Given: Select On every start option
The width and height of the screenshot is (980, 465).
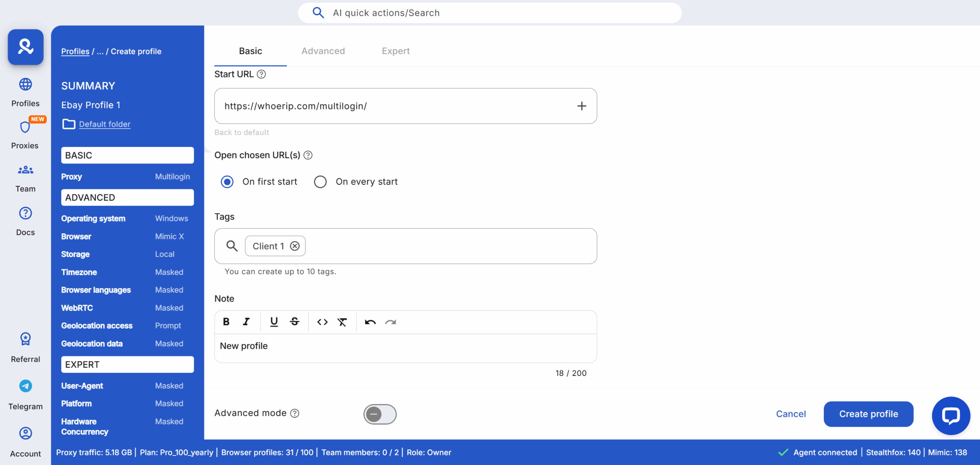Looking at the screenshot, I should [320, 182].
